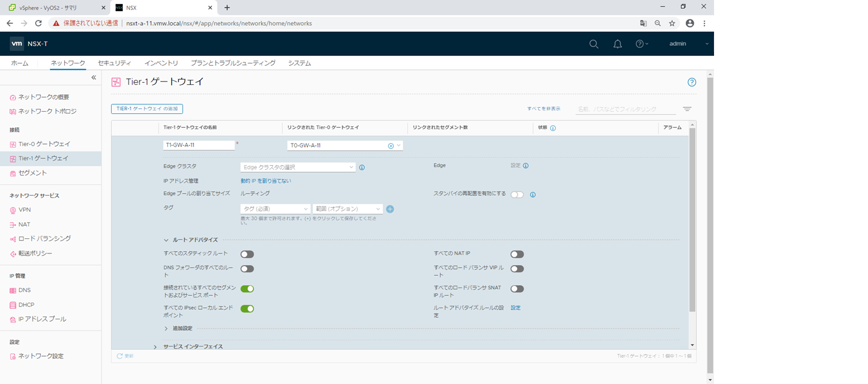The image size is (868, 384).
Task: Collapse the left navigation sidebar
Action: [x=94, y=78]
